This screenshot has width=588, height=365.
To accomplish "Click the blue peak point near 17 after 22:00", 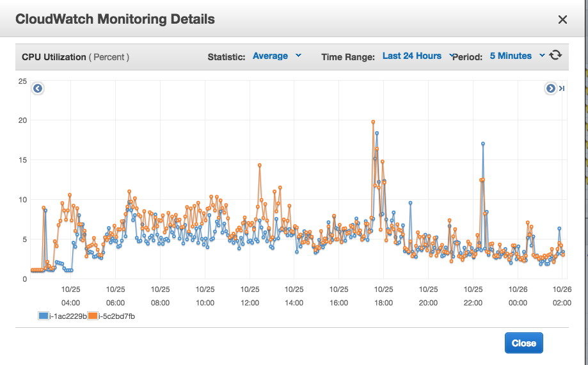I will point(483,143).
